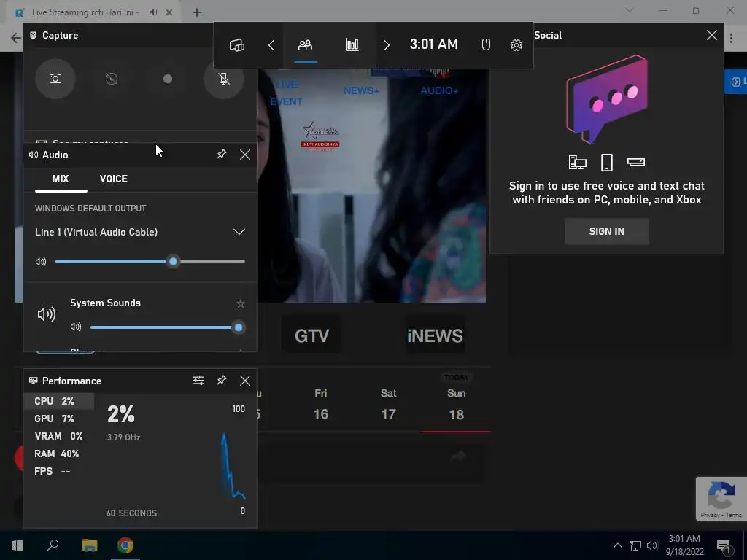Select the GPU 7% metric
The image size is (747, 560).
coord(58,419)
